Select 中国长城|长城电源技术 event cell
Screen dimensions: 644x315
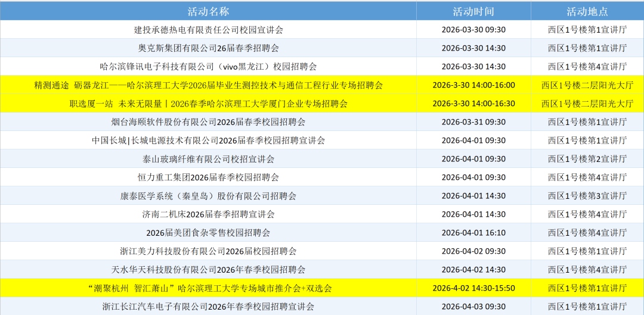coord(208,141)
